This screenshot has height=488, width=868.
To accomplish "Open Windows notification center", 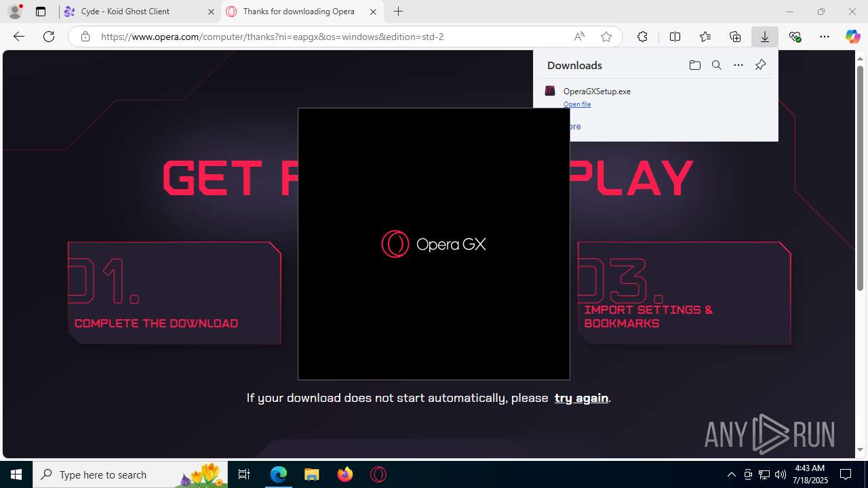I will tap(846, 474).
